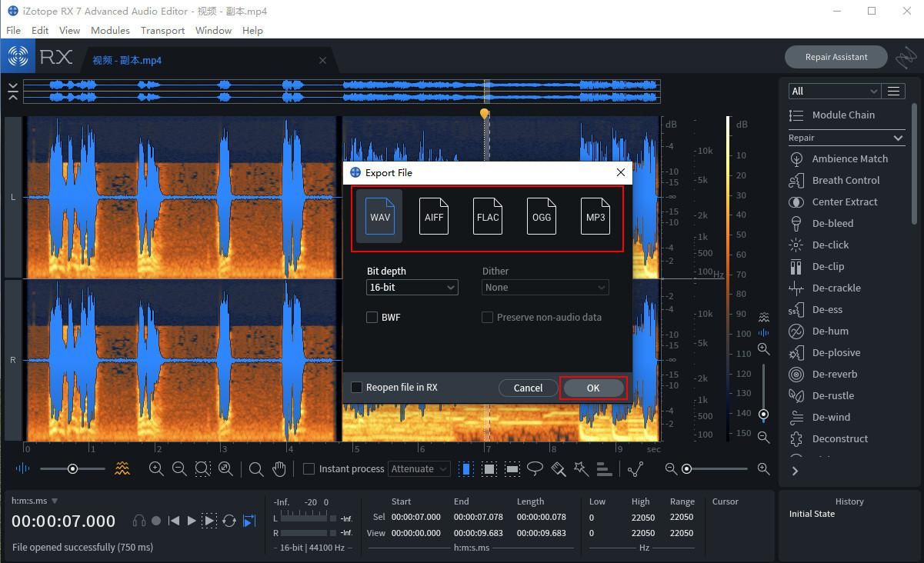
Task: Open the De-clip module
Action: coord(817,266)
